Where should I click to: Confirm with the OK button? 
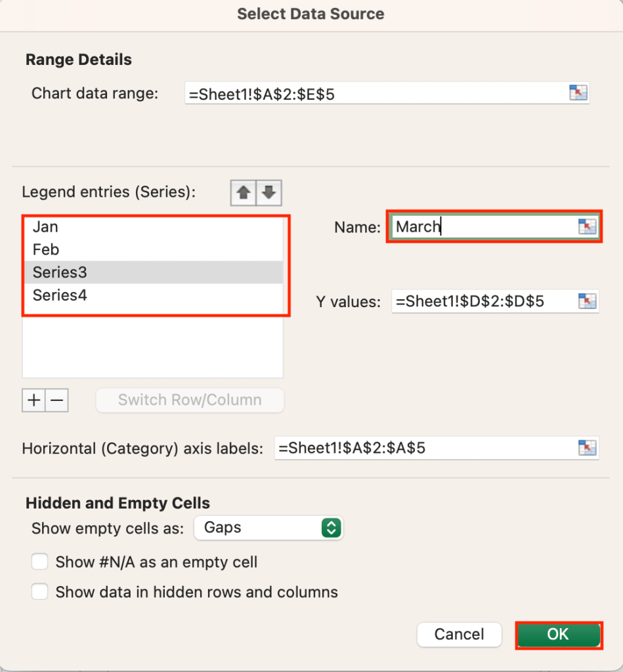[x=559, y=635]
